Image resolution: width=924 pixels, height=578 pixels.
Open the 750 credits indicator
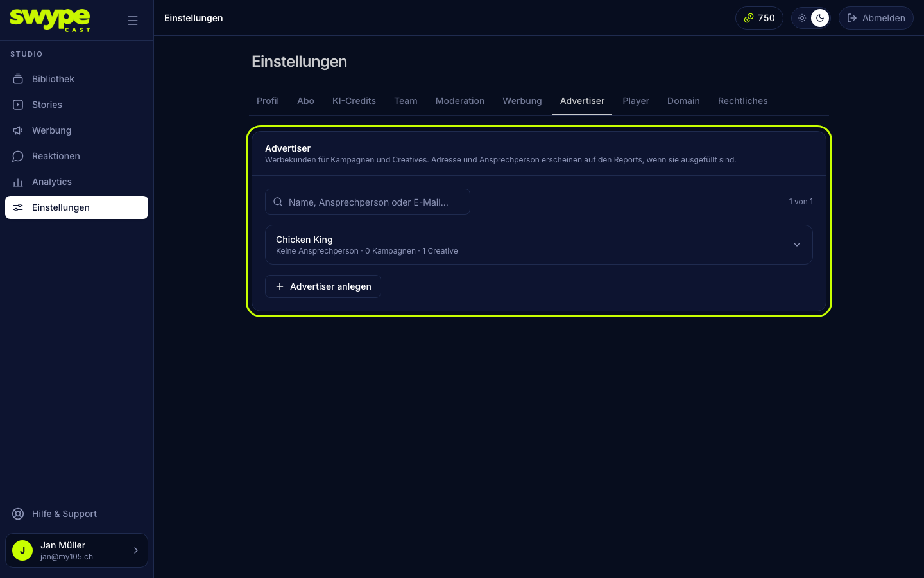(759, 18)
